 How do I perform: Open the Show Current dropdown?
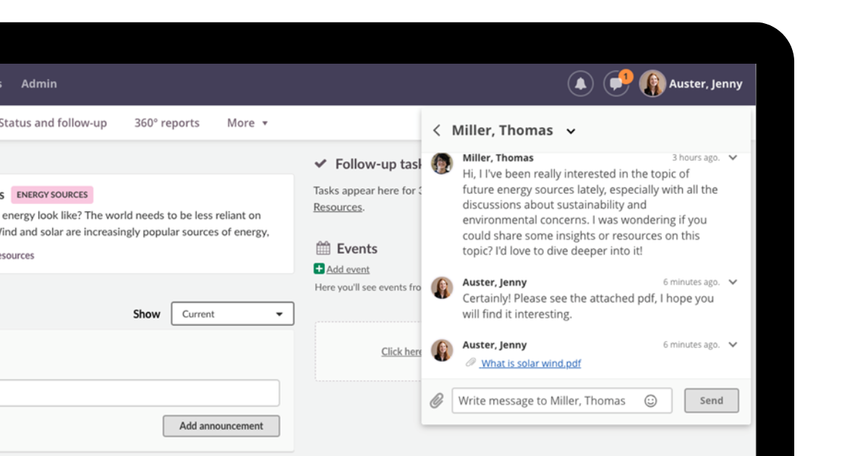232,314
